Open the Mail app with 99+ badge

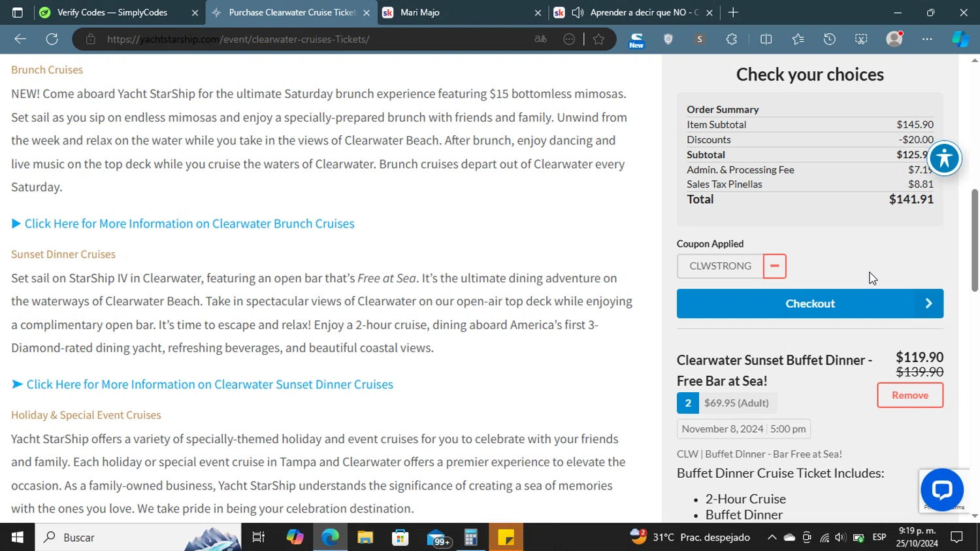coord(437,537)
